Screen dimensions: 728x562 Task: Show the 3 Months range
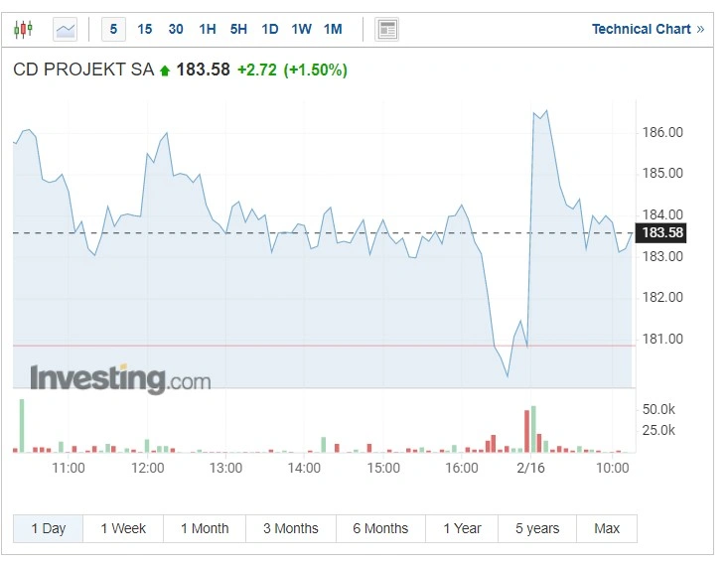point(291,528)
